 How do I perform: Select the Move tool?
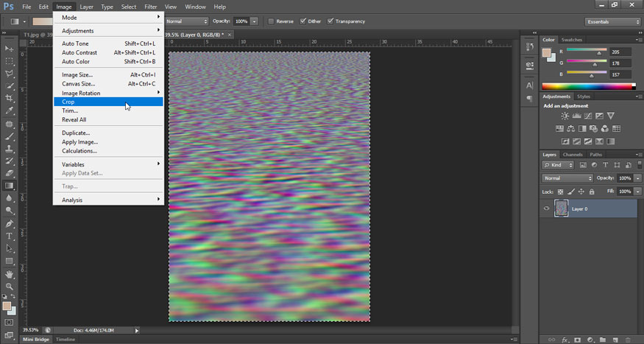tap(10, 49)
